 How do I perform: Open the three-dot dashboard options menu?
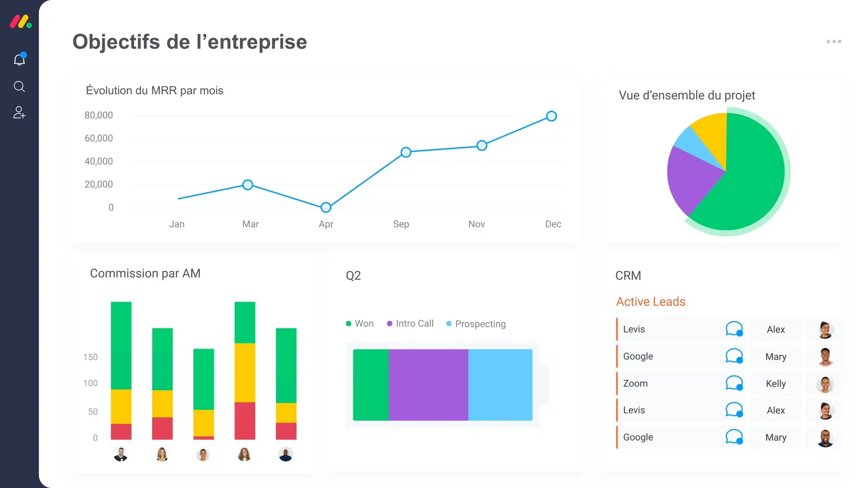click(833, 42)
